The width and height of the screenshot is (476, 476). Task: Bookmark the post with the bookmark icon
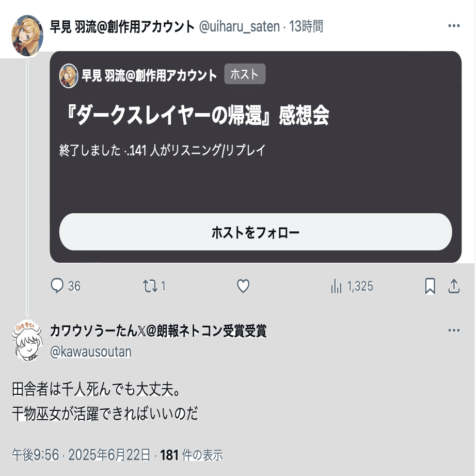click(x=430, y=286)
